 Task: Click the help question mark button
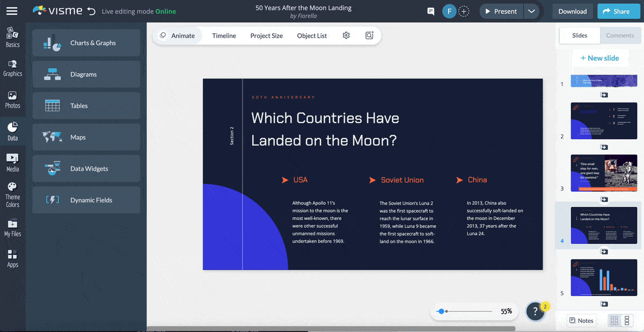(535, 312)
